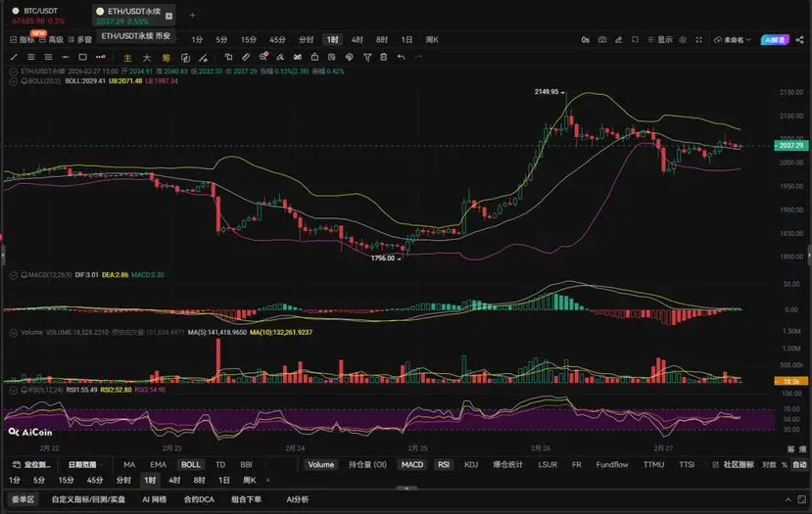Viewport: 812px width, 514px height.
Task: Undo last action with undo arrow
Action: pos(402,57)
